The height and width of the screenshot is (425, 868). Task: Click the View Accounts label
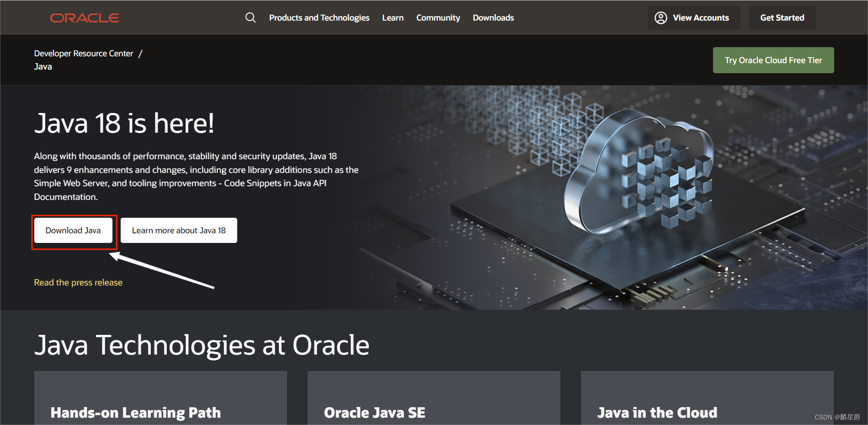pyautogui.click(x=701, y=18)
